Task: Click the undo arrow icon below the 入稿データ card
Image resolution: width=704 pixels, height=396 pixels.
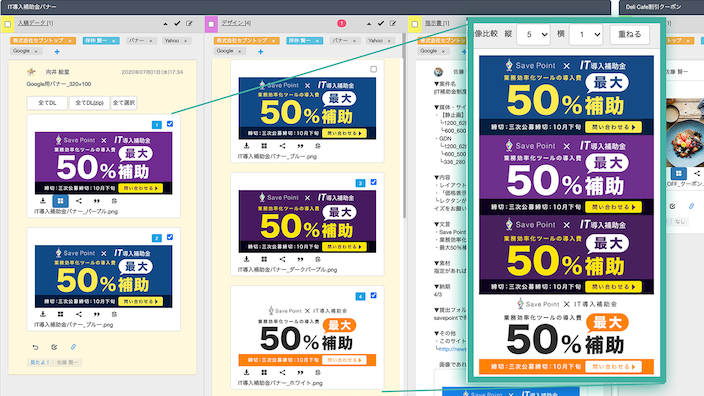Action: point(35,347)
